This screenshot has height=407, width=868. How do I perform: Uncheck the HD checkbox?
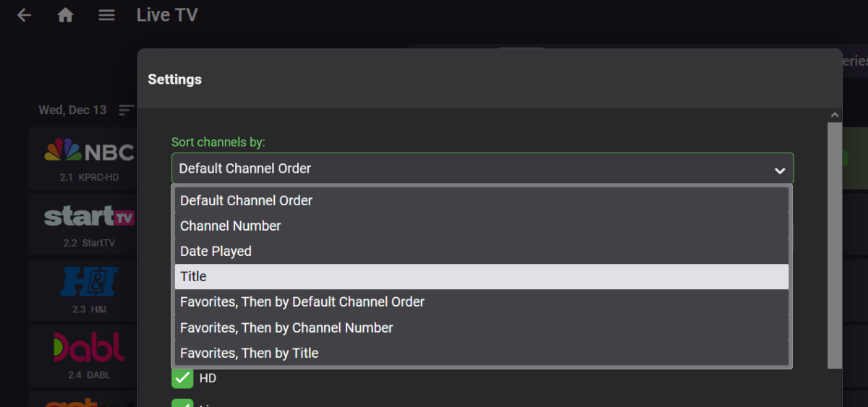pyautogui.click(x=182, y=378)
